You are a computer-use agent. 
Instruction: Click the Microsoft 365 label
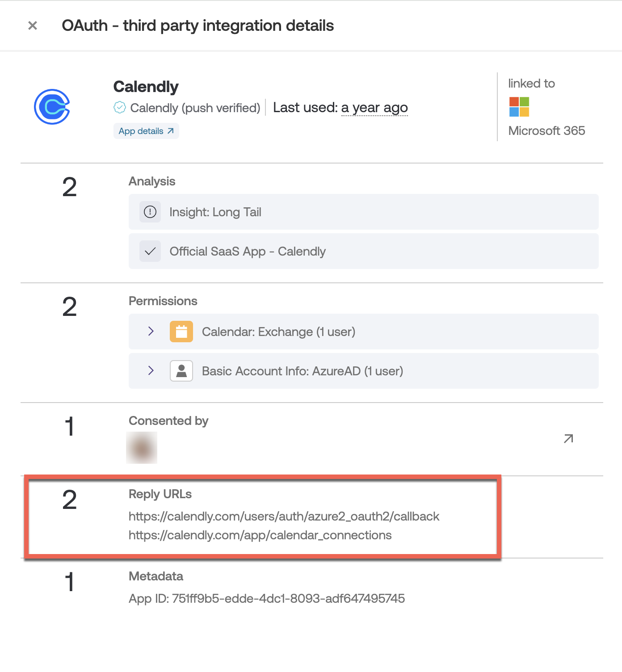[546, 131]
